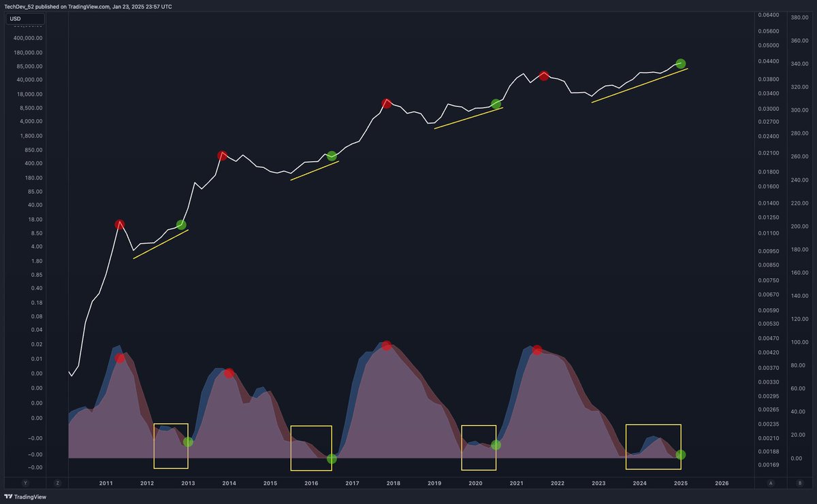Select the Z scale button on the time axis
This screenshot has height=504, width=817.
[x=57, y=482]
